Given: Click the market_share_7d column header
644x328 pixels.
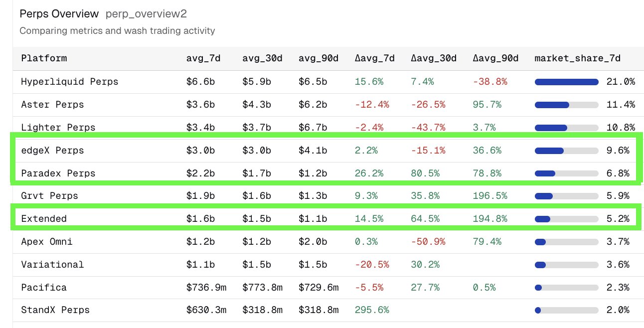Looking at the screenshot, I should tap(577, 58).
